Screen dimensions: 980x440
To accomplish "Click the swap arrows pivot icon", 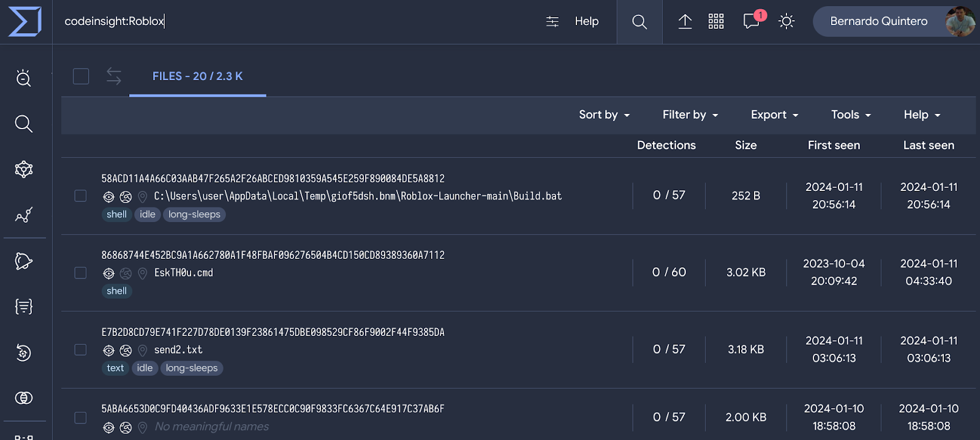I will point(114,76).
